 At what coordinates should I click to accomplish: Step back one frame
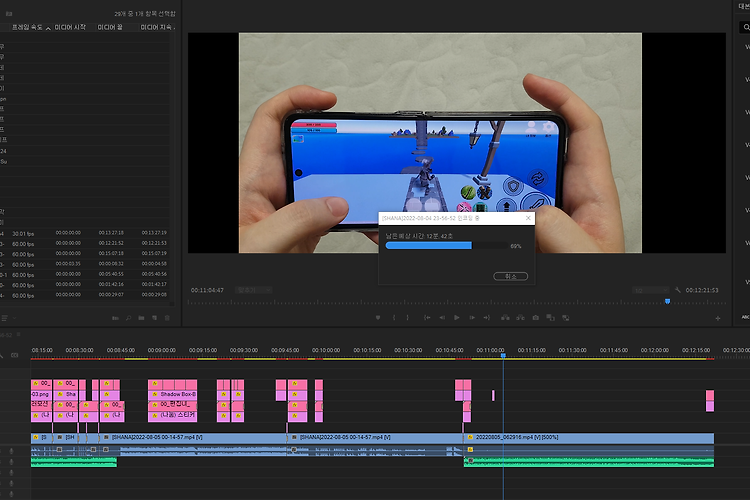coord(442,318)
